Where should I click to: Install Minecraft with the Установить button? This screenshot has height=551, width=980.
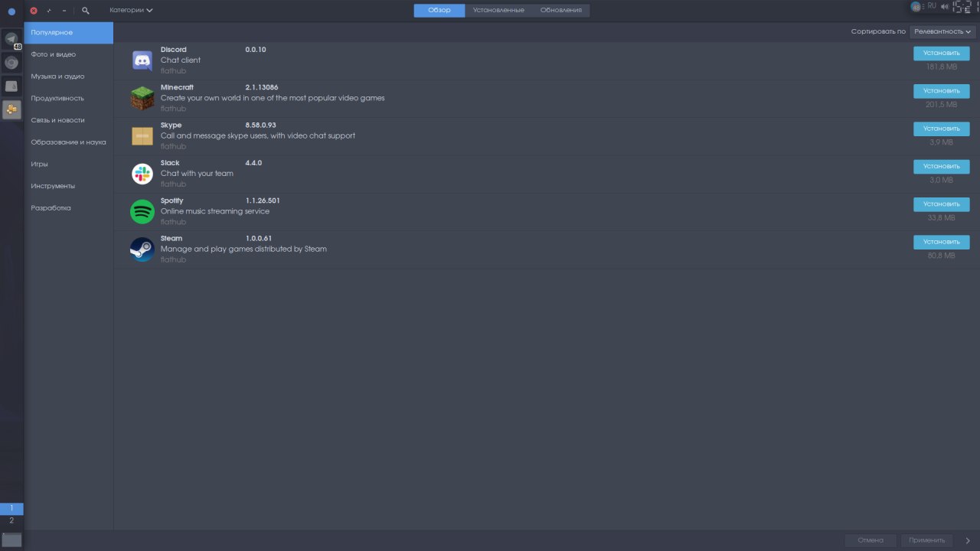(941, 91)
